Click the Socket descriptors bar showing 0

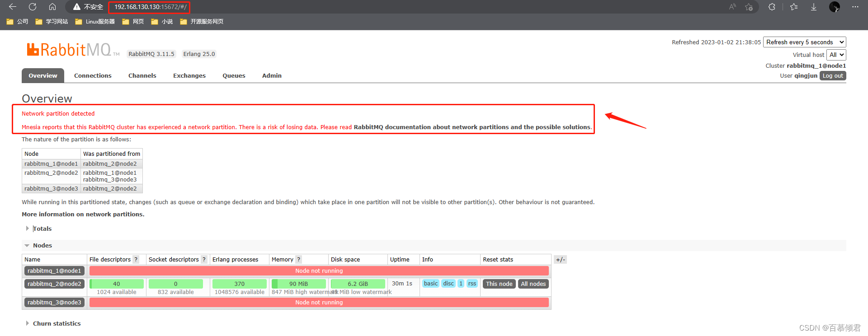(x=176, y=284)
